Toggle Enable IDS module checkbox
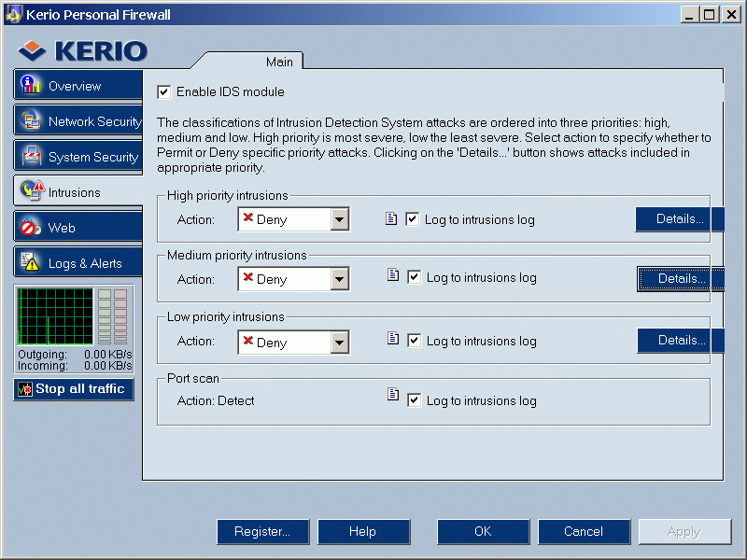 164,91
